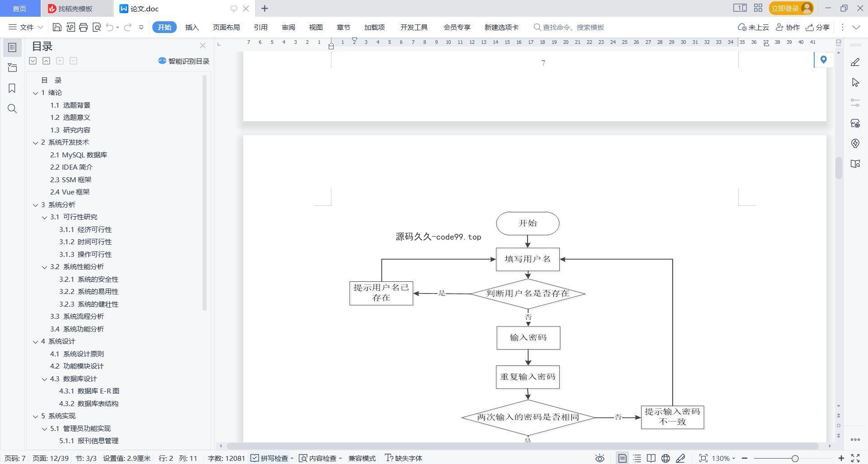Image resolution: width=868 pixels, height=464 pixels.
Task: Collapse the 5.1 管理员功能实现 node
Action: (x=45, y=429)
